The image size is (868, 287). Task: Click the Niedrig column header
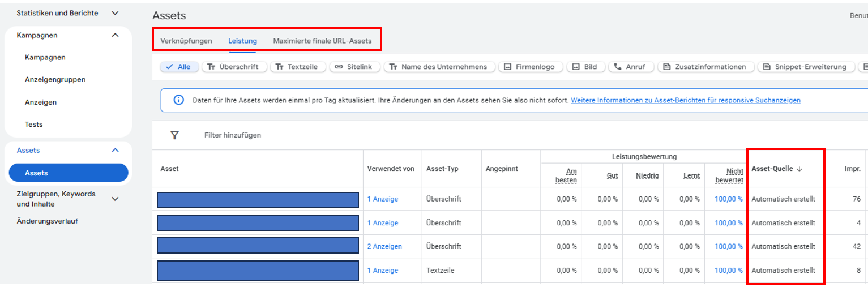coord(647,175)
